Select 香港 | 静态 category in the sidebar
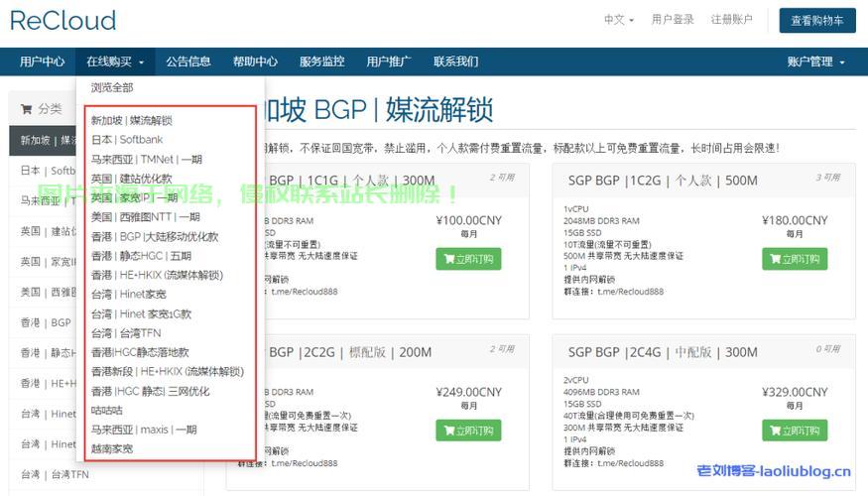Viewport: 868px width, 496px height. 44,353
